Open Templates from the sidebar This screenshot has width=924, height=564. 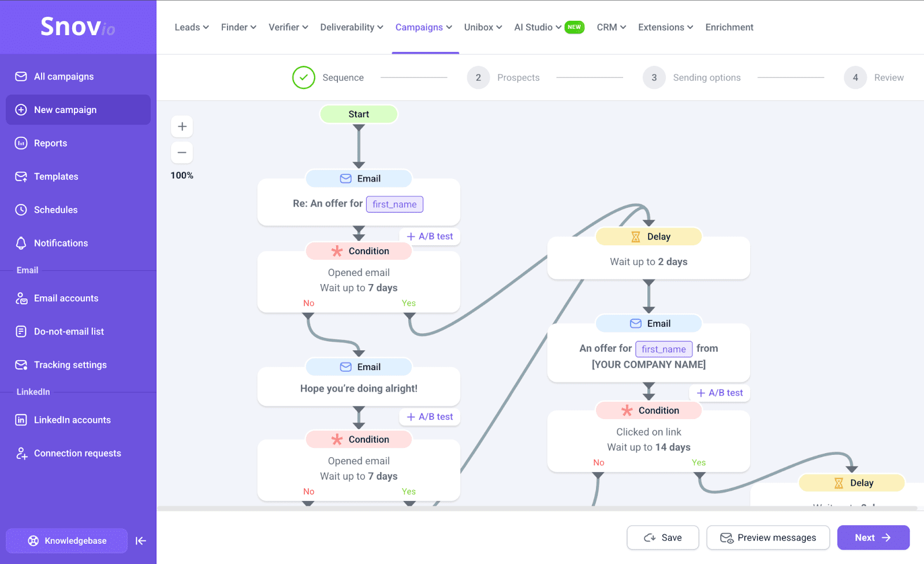pyautogui.click(x=55, y=176)
